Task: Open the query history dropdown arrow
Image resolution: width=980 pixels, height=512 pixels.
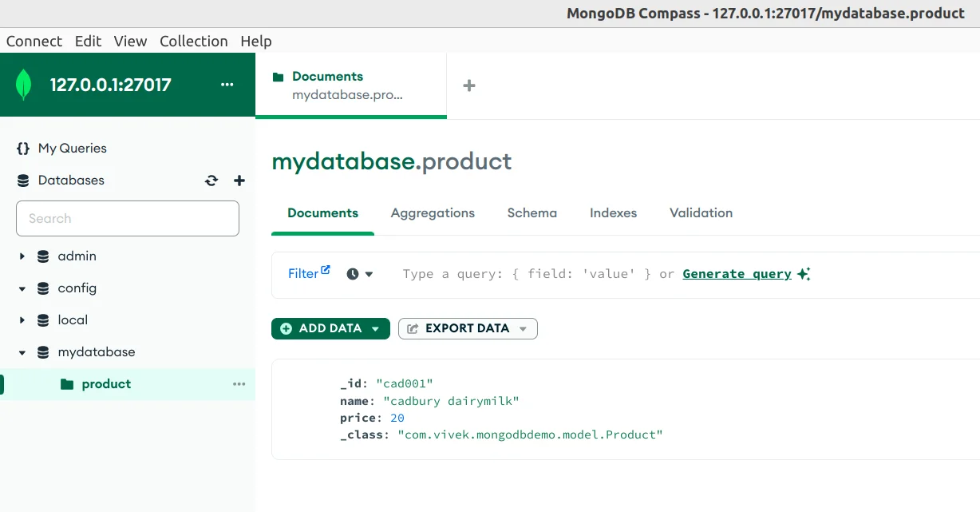Action: tap(369, 274)
